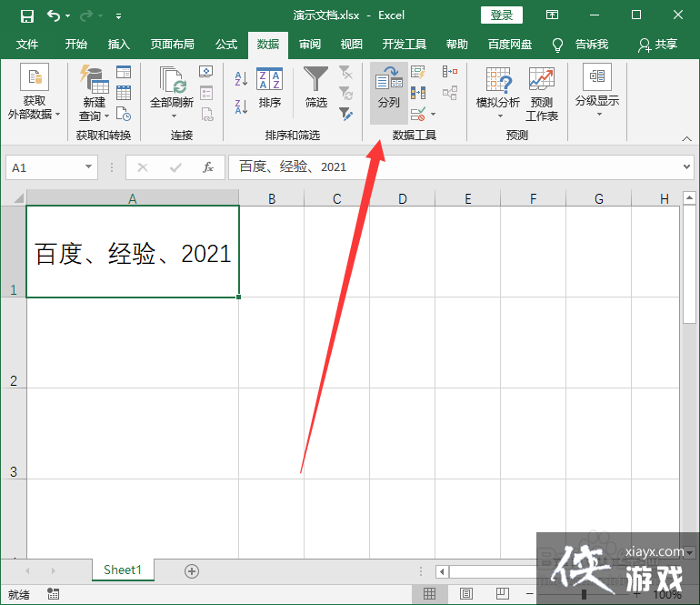Open Advanced filter icon

click(x=345, y=114)
